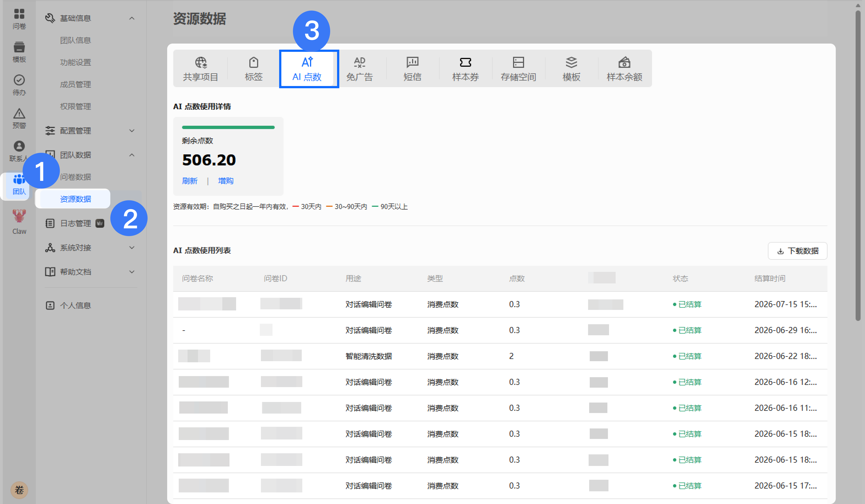Click the 帮助文档 book icon
The height and width of the screenshot is (504, 865).
click(50, 272)
